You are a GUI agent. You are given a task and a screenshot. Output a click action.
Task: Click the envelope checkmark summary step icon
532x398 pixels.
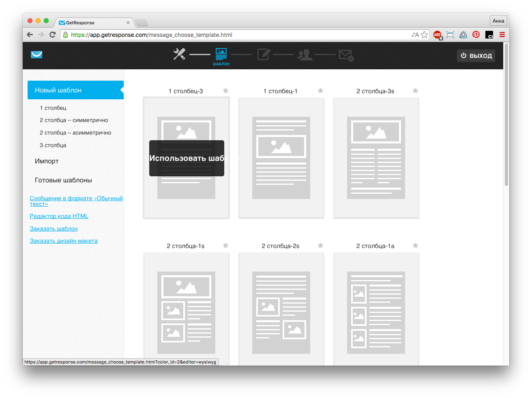tap(346, 55)
